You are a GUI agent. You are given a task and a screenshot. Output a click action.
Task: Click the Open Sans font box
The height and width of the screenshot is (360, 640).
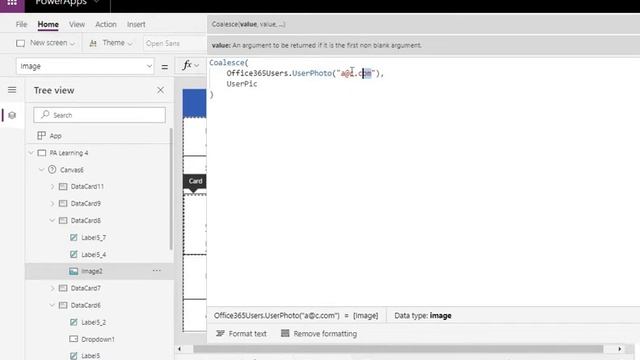click(x=174, y=43)
